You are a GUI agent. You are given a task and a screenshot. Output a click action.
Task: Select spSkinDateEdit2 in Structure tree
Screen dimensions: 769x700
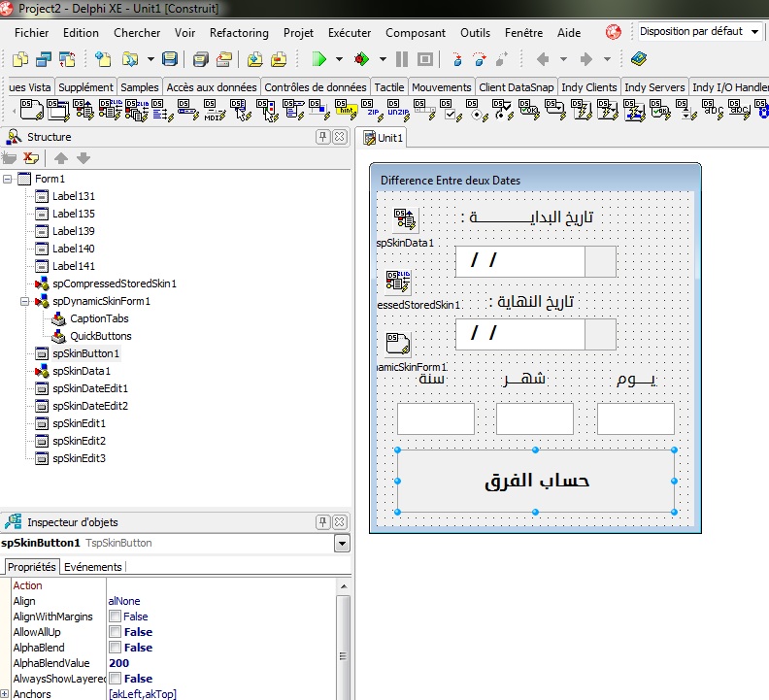coord(90,406)
